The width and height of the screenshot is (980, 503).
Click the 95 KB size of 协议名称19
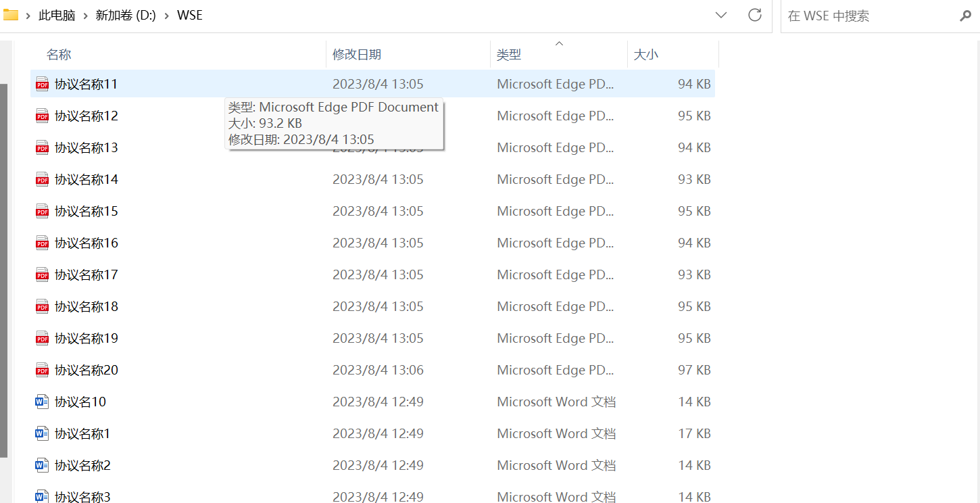click(694, 339)
